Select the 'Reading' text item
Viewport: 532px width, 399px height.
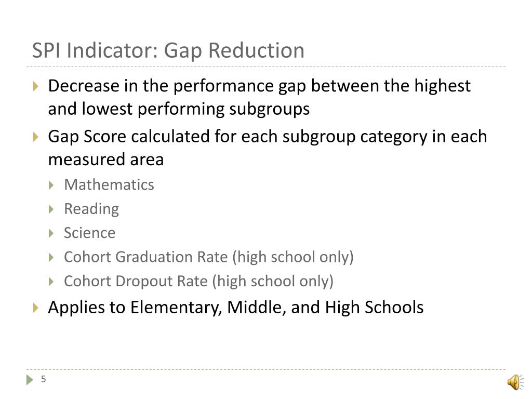(x=91, y=209)
